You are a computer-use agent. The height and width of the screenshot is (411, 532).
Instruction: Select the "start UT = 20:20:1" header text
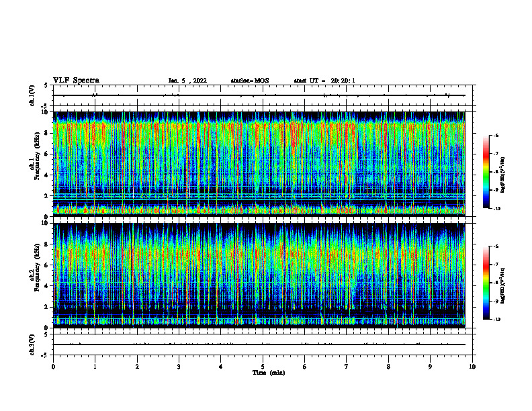324,81
